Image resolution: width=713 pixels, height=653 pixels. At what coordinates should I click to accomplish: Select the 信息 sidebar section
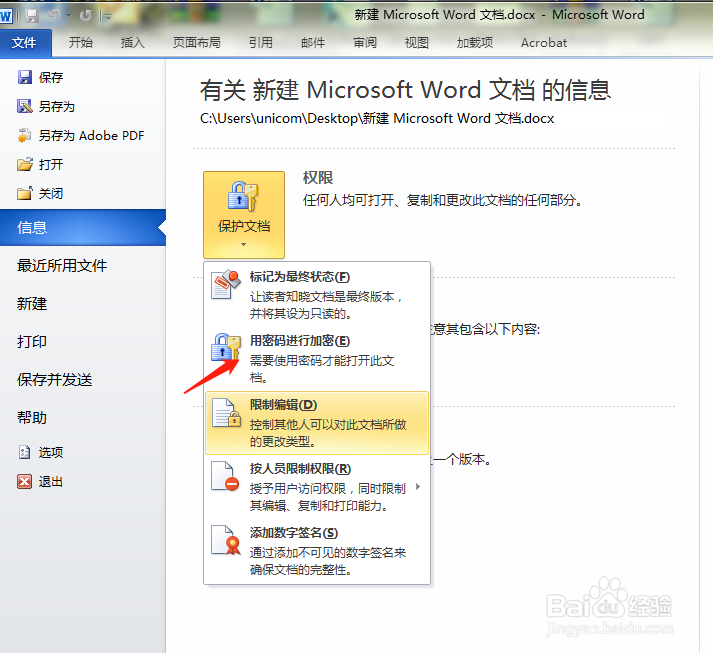pos(83,227)
